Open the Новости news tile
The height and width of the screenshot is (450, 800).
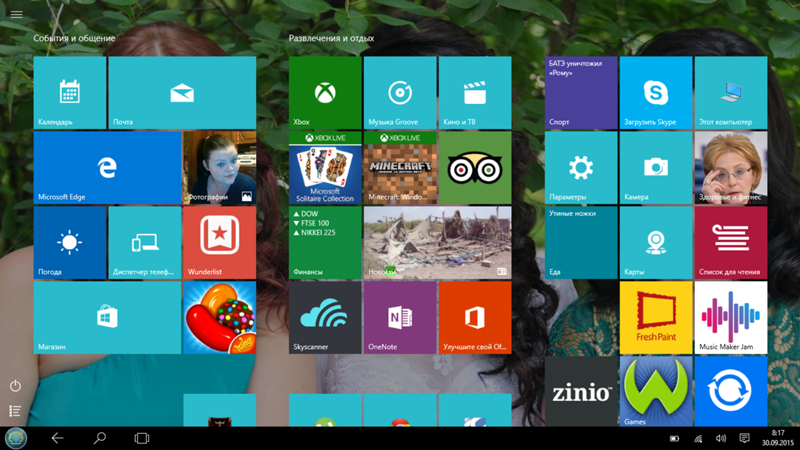[x=437, y=242]
